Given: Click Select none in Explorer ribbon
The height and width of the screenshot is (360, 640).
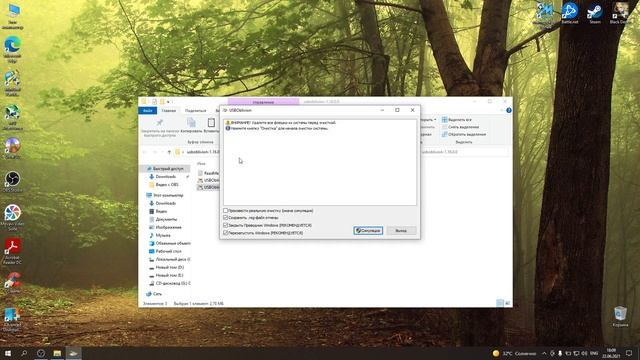Looking at the screenshot, I should coord(460,127).
